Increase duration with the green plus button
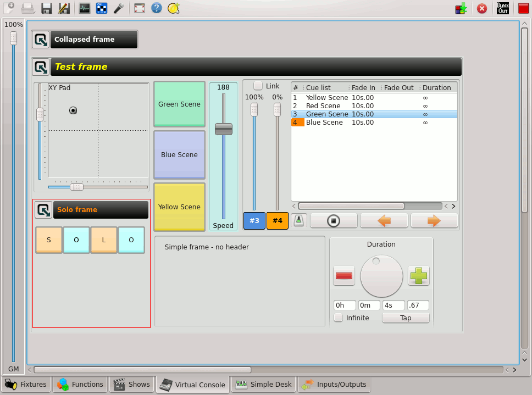 point(419,276)
